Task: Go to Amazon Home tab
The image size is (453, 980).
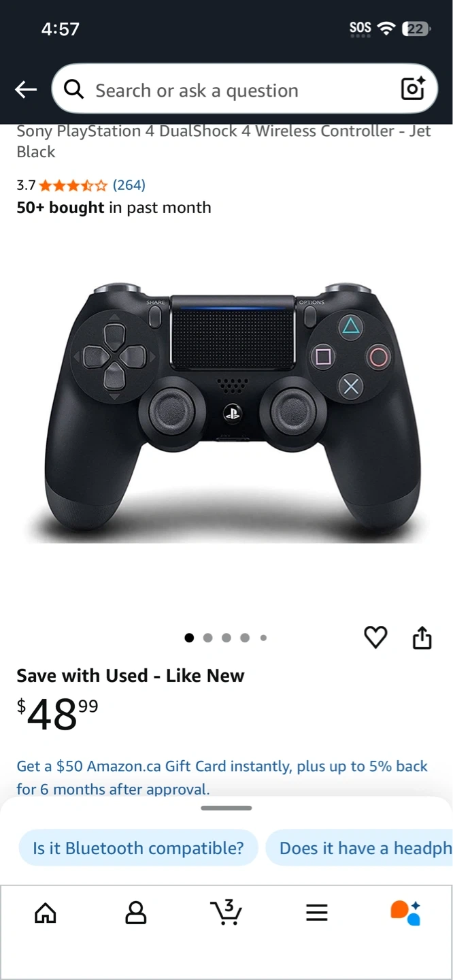Action: coord(46,913)
